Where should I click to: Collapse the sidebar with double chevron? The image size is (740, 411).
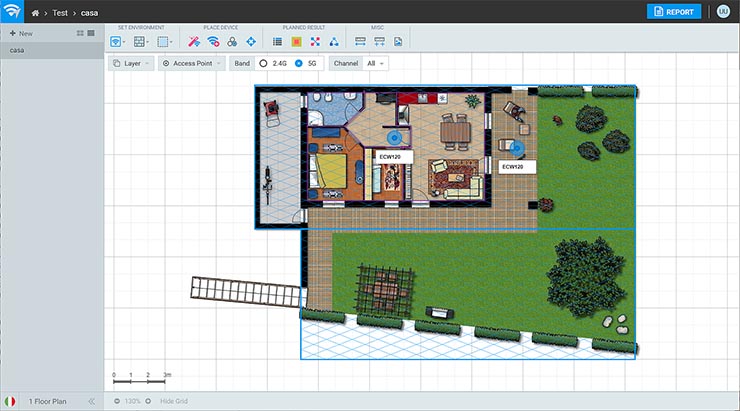(x=91, y=401)
